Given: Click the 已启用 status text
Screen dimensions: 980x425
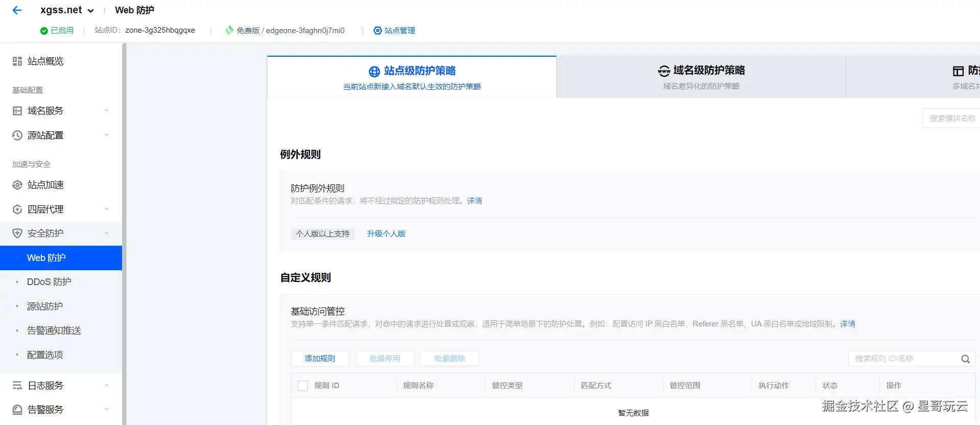Looking at the screenshot, I should point(62,31).
